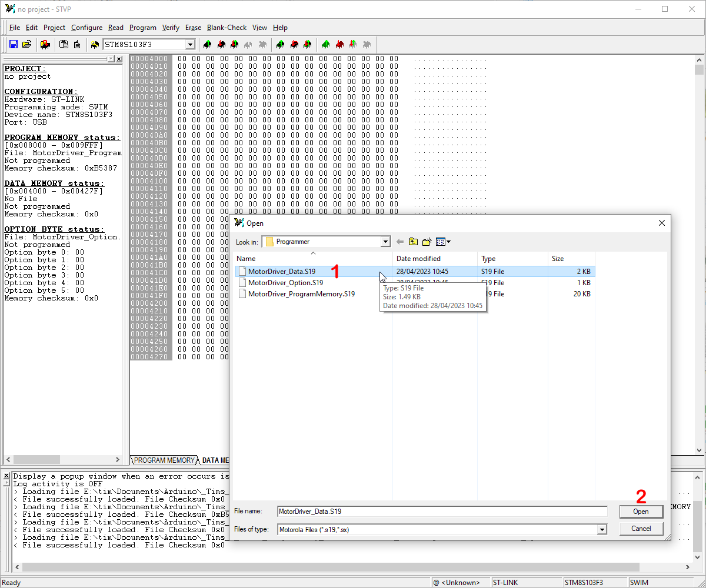The width and height of the screenshot is (706, 588).
Task: Click the ST-LINK status bar entry
Action: (x=505, y=583)
